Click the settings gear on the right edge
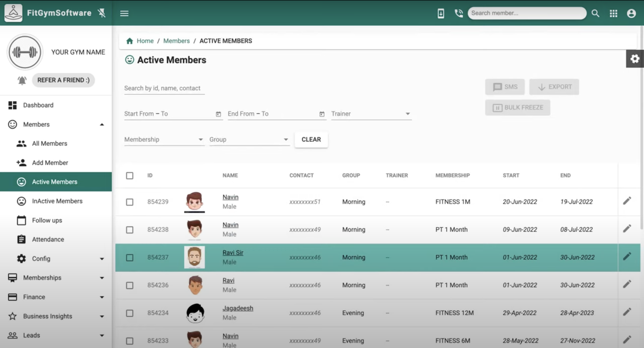 point(635,59)
